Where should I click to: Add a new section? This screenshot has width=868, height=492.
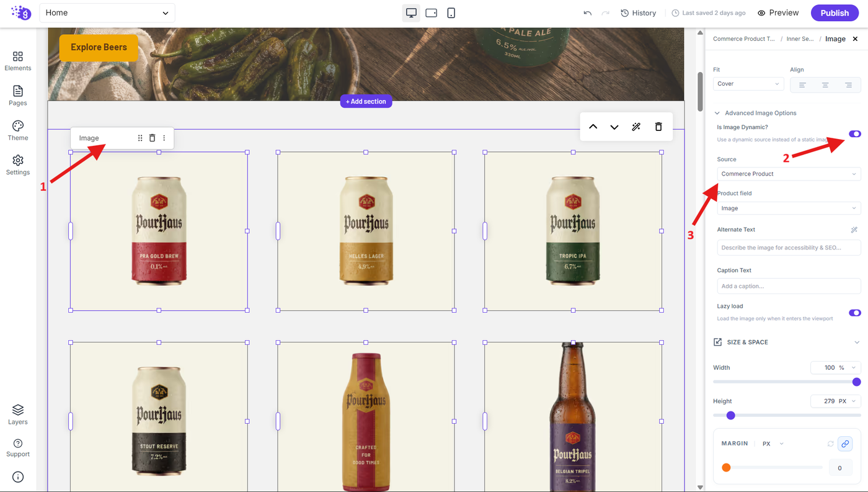click(366, 101)
